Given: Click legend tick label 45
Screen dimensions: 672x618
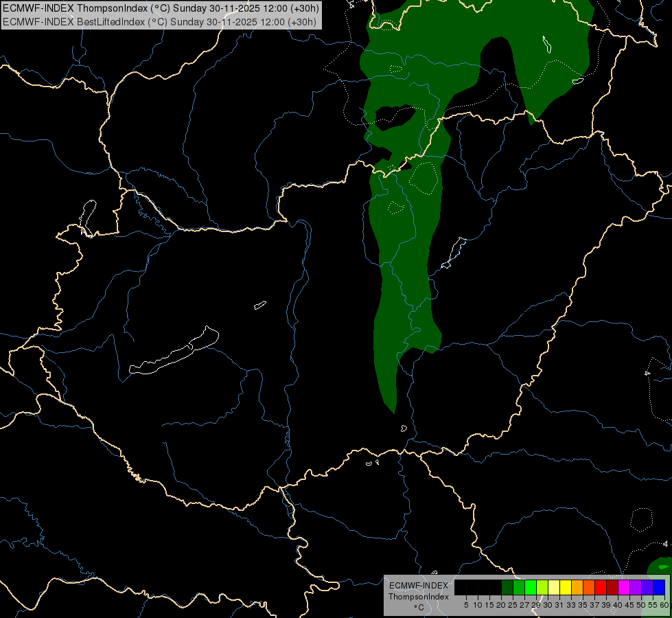Looking at the screenshot, I should (x=629, y=605).
